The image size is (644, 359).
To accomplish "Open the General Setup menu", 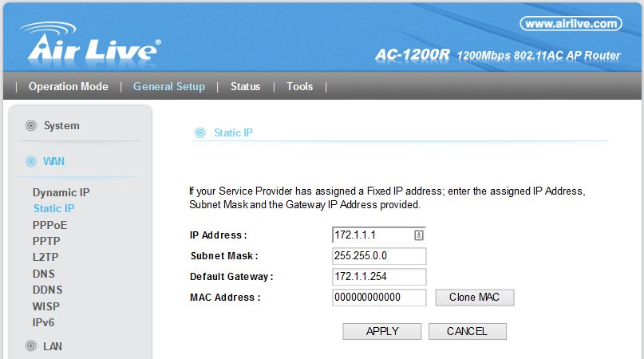I will 169,87.
